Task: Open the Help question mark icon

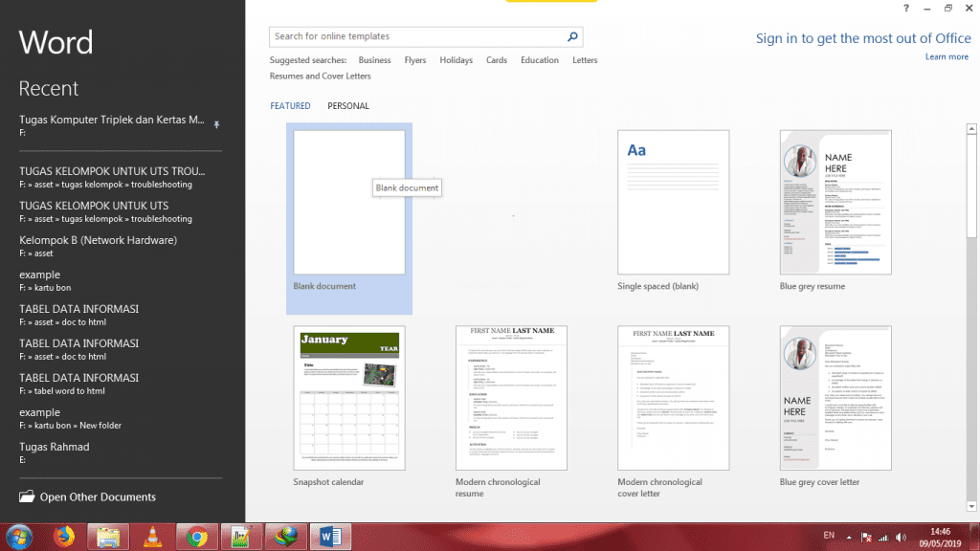Action: [906, 9]
